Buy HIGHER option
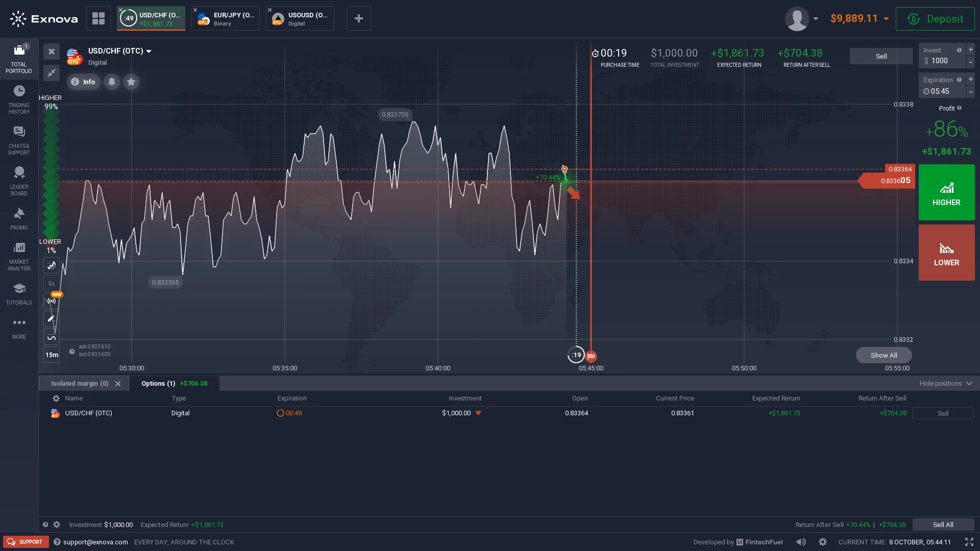 946,192
